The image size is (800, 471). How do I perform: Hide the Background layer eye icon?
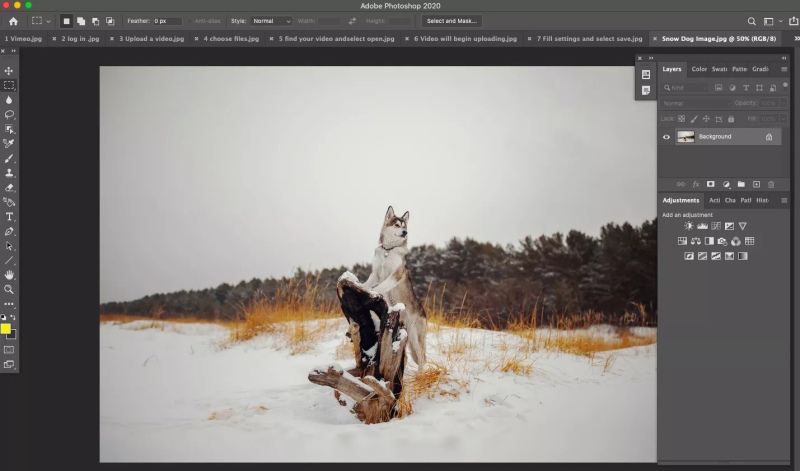click(x=667, y=137)
